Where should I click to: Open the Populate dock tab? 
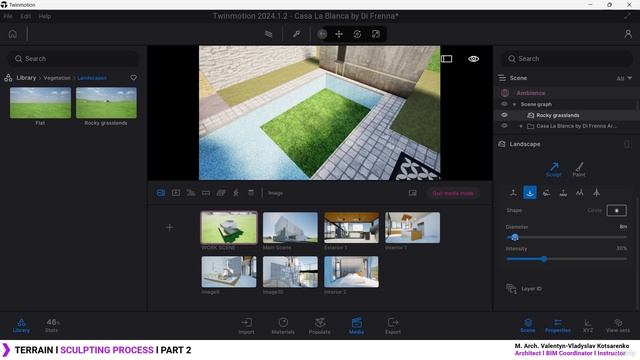coord(320,326)
